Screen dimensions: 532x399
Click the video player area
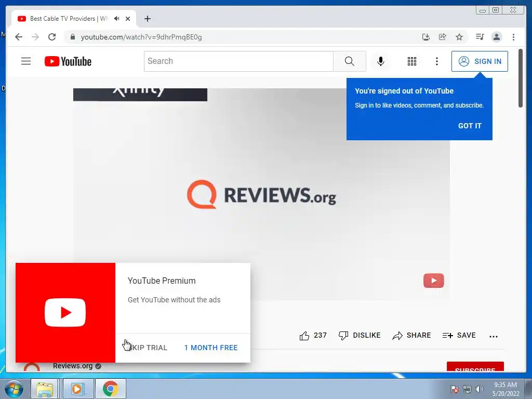point(261,194)
